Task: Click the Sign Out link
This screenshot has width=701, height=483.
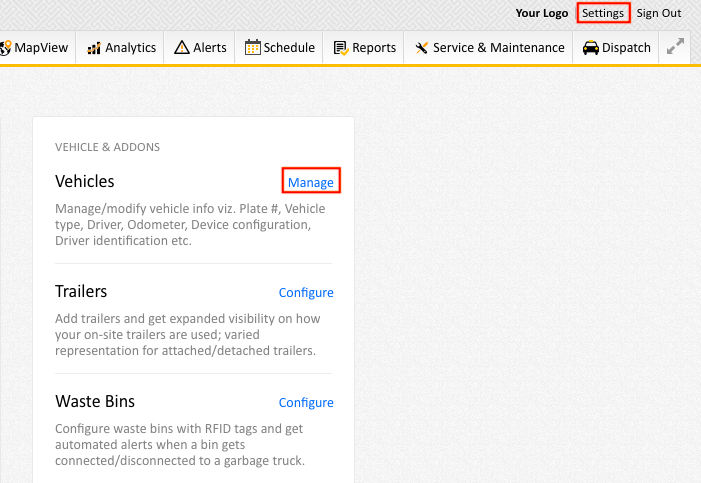Action: (x=659, y=13)
